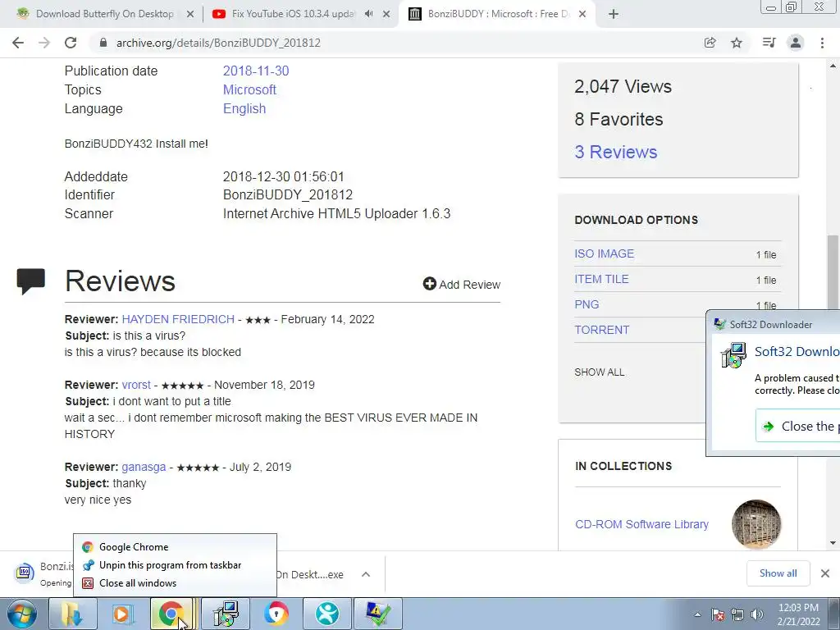Open a new browser tab
Image resolution: width=840 pixels, height=630 pixels.
pyautogui.click(x=614, y=14)
